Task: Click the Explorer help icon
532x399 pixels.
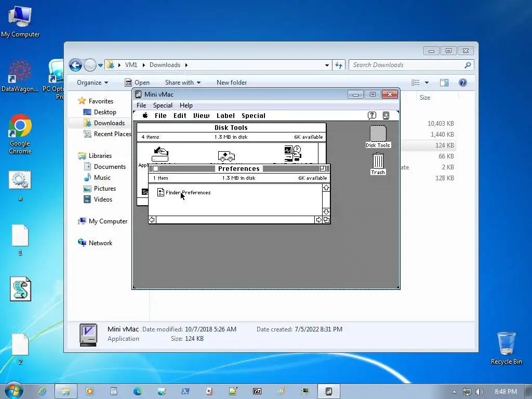Action: (x=463, y=83)
